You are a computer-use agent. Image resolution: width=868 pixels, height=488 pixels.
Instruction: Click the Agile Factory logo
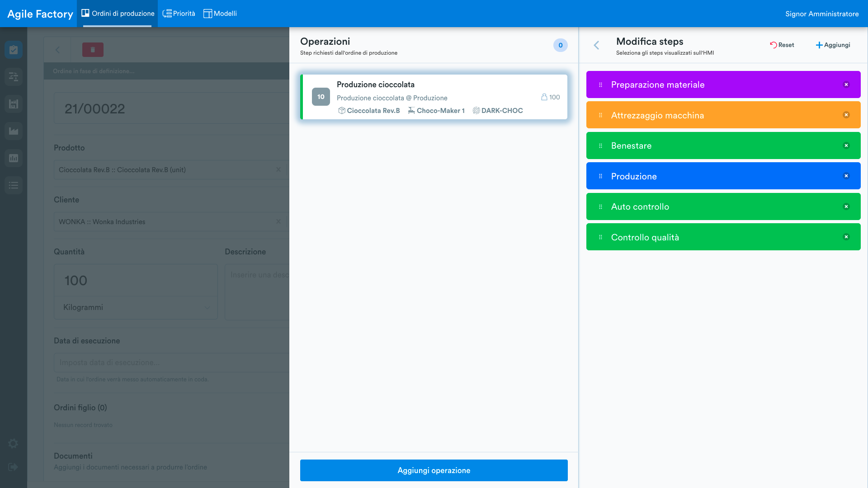click(x=40, y=14)
